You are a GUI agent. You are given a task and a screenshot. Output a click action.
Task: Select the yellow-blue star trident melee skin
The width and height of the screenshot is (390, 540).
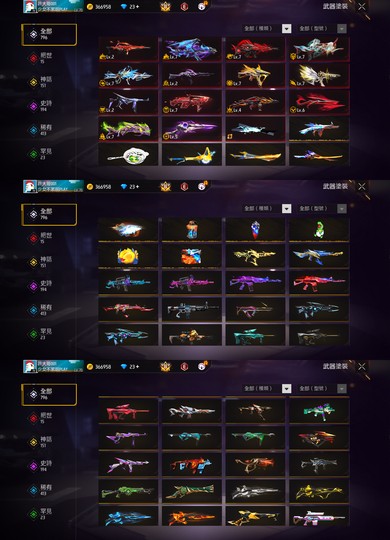192,155
